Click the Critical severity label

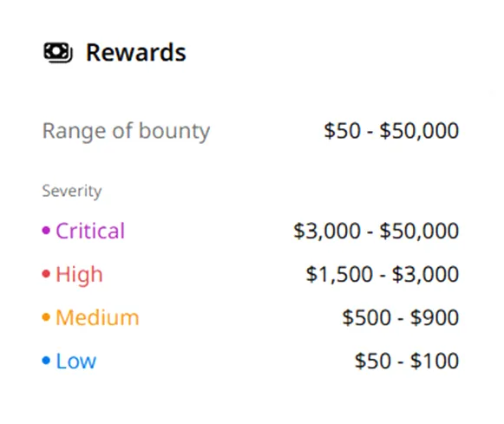point(90,231)
